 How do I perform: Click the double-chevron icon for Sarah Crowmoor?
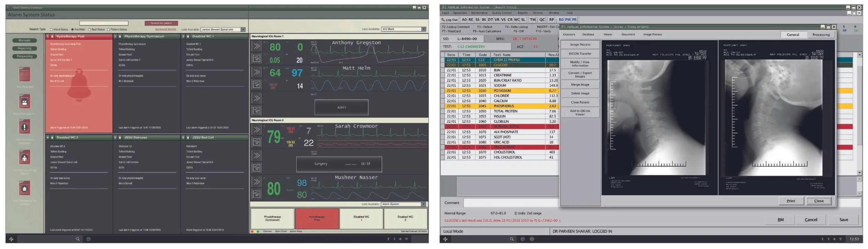257,130
